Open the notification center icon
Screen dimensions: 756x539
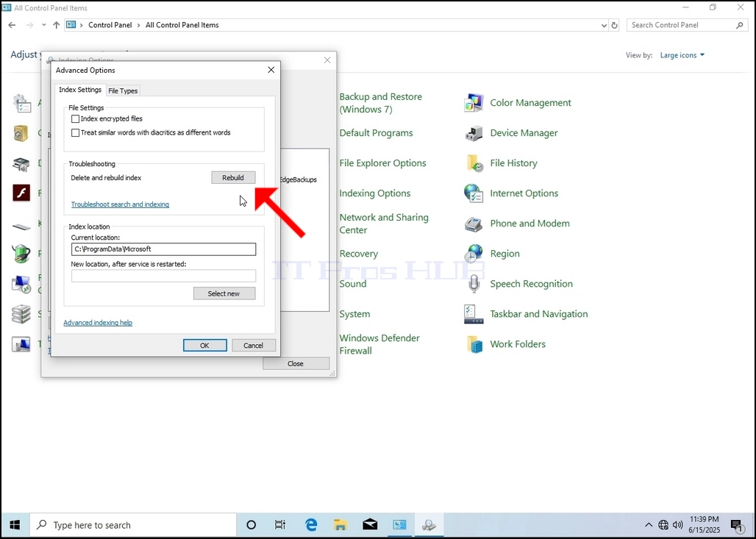pos(736,525)
